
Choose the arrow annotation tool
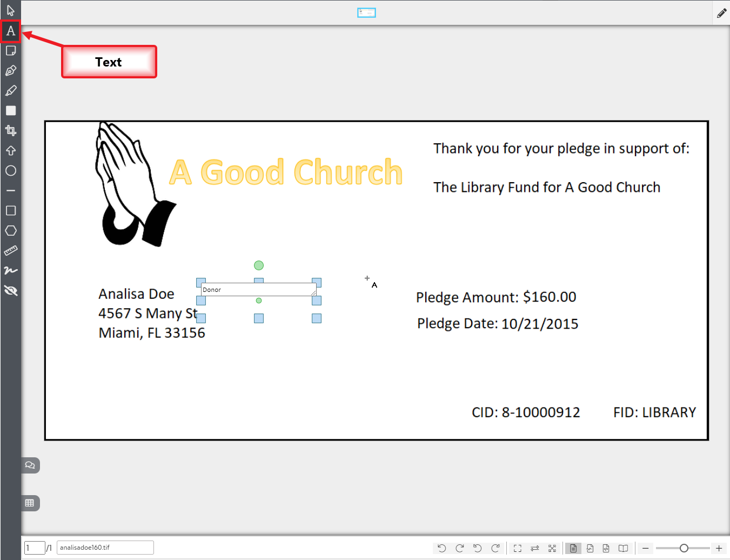pyautogui.click(x=11, y=150)
